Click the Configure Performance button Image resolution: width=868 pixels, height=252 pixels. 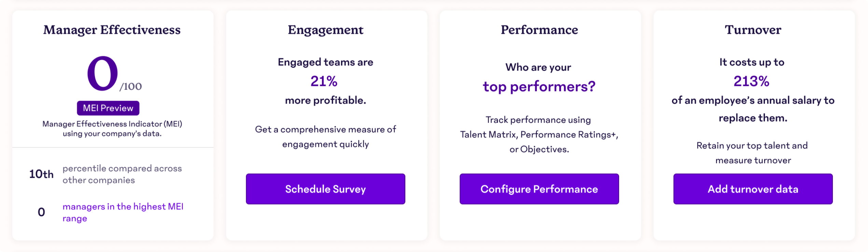[x=539, y=189]
